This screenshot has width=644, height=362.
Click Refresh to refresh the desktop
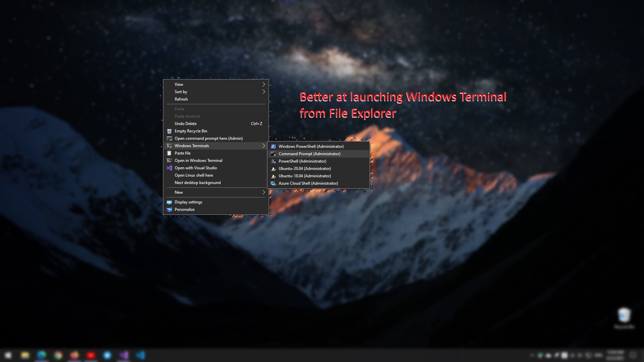pyautogui.click(x=181, y=99)
